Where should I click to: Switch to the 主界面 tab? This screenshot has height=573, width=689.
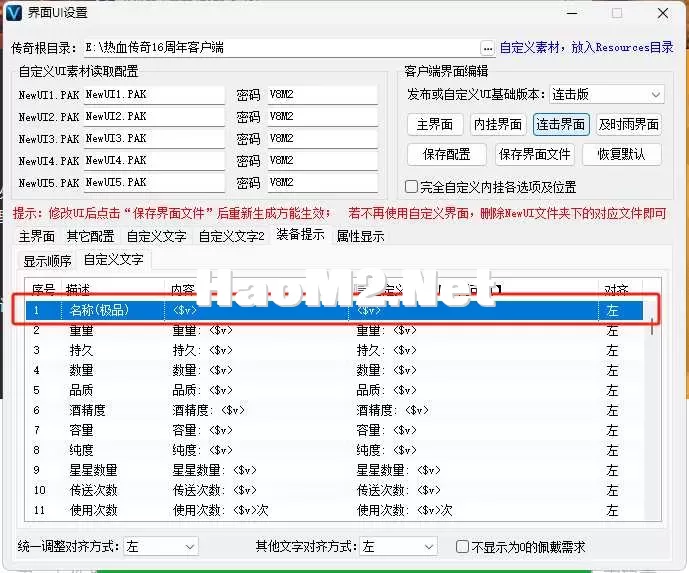[x=36, y=236]
